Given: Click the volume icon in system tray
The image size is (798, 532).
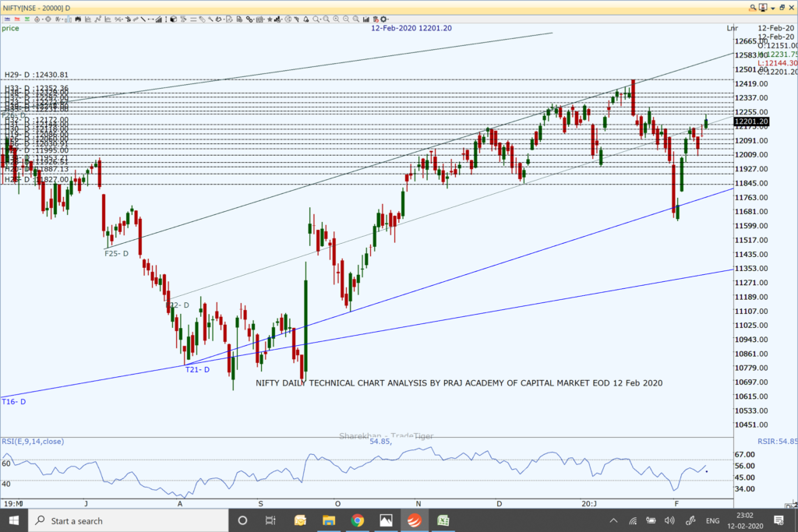Looking at the screenshot, I should coord(669,520).
